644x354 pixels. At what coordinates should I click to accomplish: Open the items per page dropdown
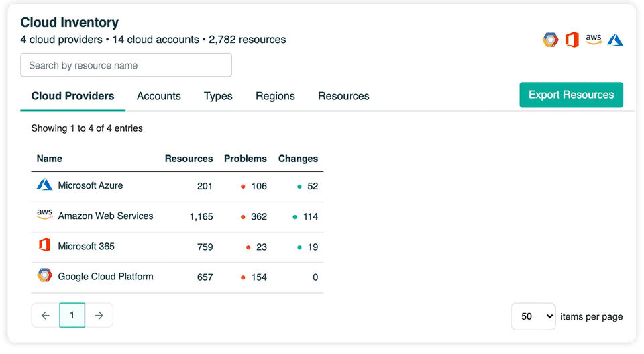click(x=533, y=316)
